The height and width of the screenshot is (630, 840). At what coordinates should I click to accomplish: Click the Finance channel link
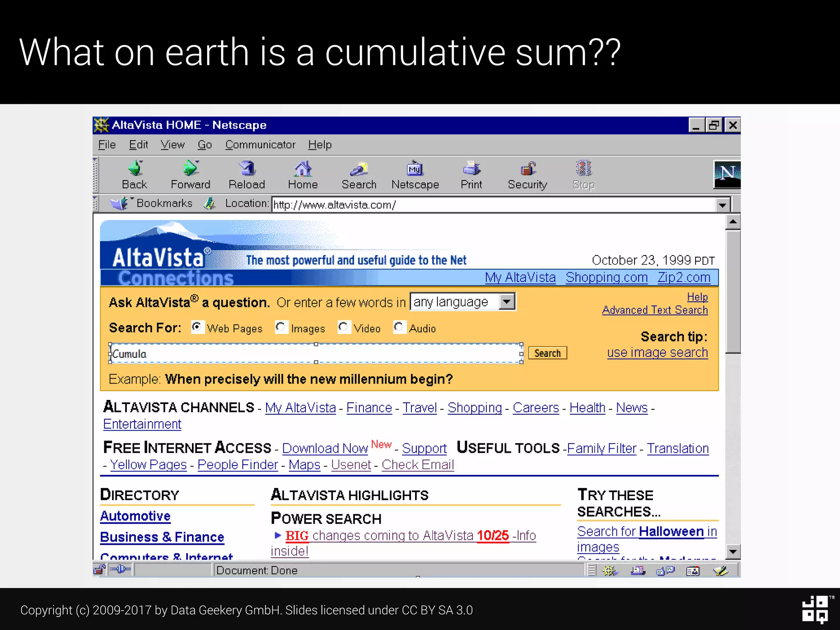coord(369,408)
